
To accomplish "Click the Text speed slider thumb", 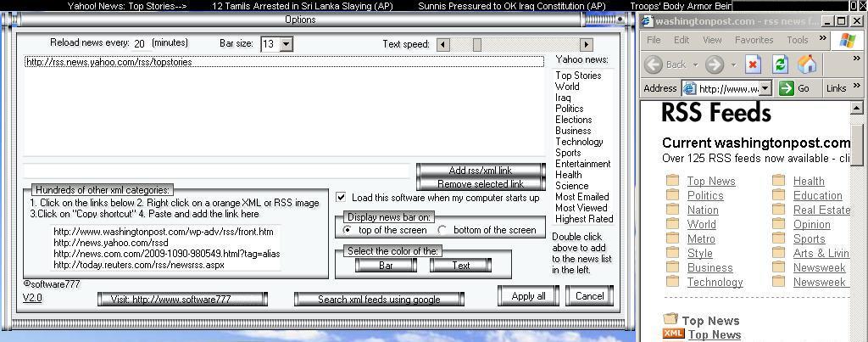I will tap(476, 44).
